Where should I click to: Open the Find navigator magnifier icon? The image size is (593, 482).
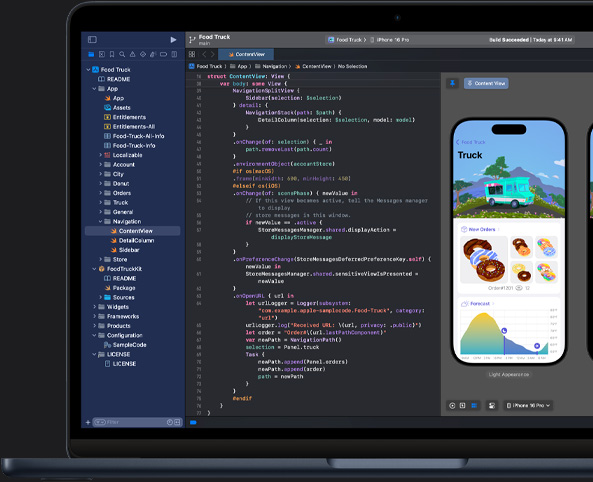[122, 54]
